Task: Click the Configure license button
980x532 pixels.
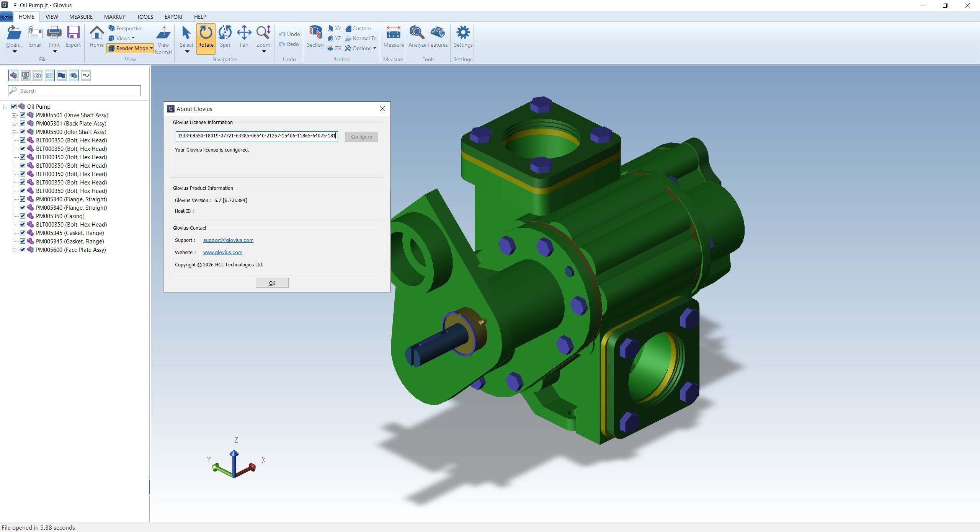Action: (x=361, y=137)
